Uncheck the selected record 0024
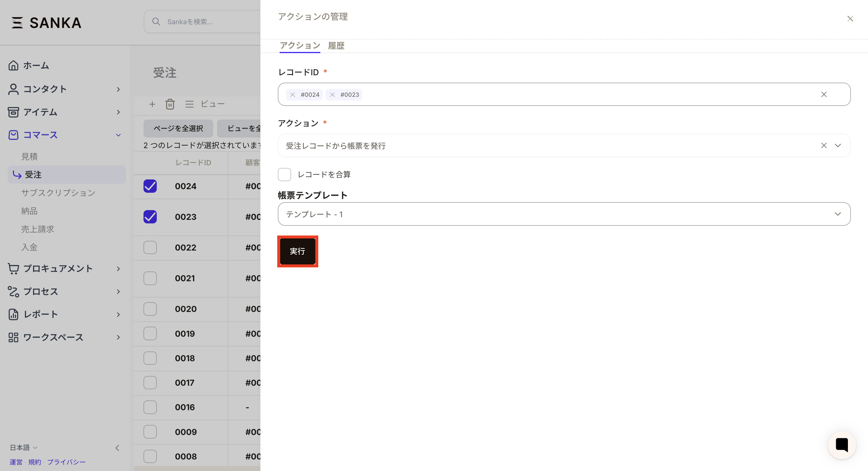 point(150,186)
